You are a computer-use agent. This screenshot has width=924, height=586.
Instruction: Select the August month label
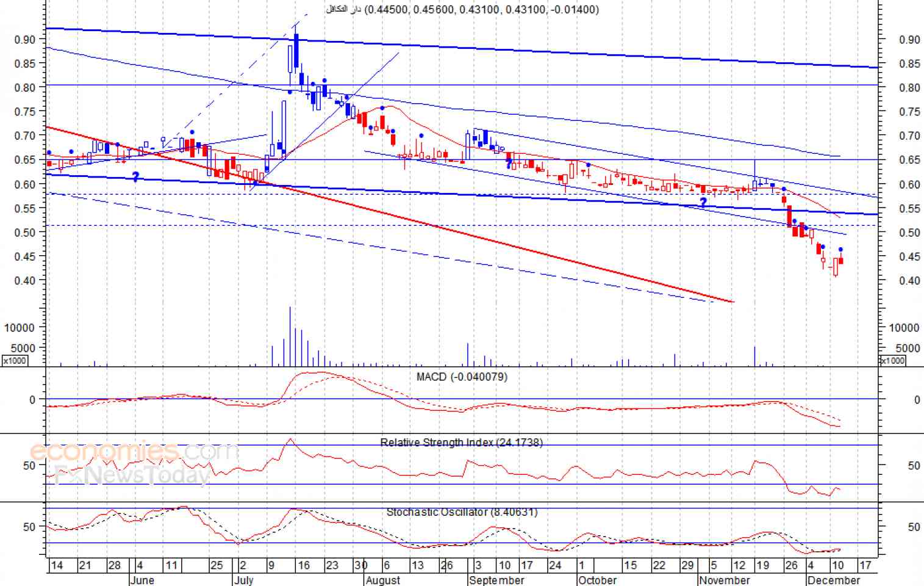tap(383, 580)
